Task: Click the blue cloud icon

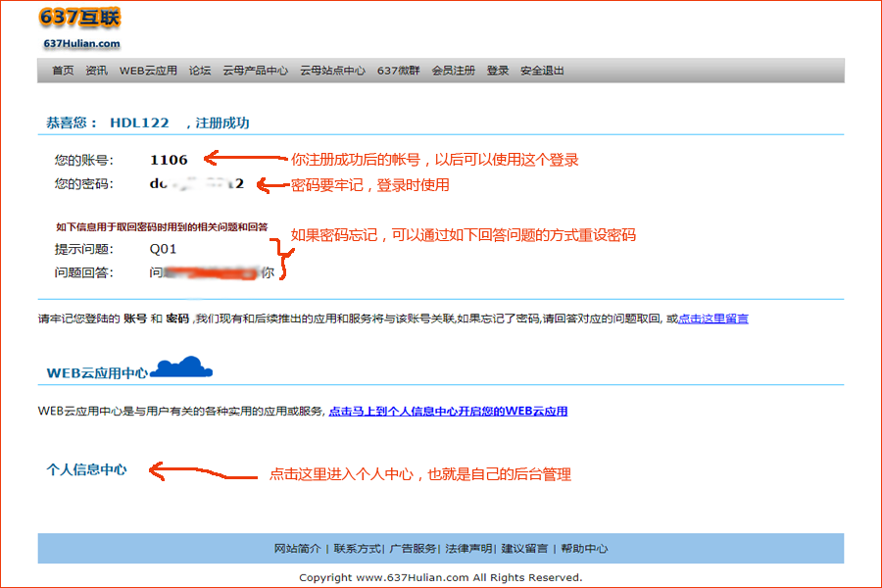Action: click(x=182, y=367)
